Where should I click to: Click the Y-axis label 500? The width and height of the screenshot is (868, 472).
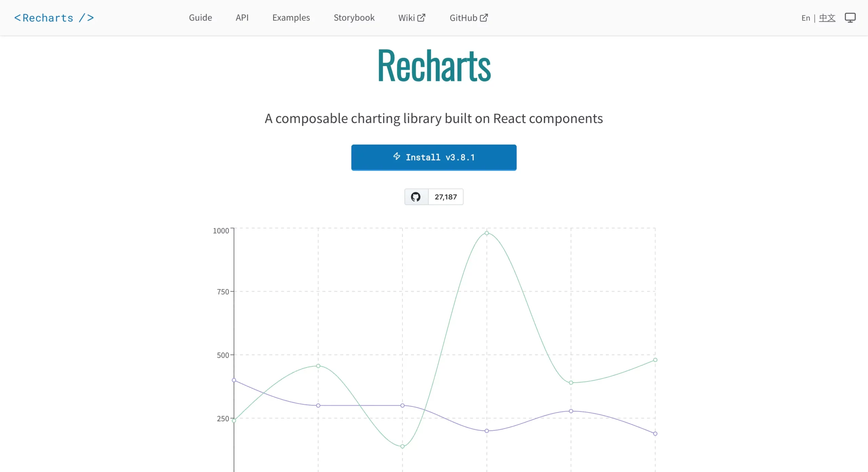tap(223, 355)
